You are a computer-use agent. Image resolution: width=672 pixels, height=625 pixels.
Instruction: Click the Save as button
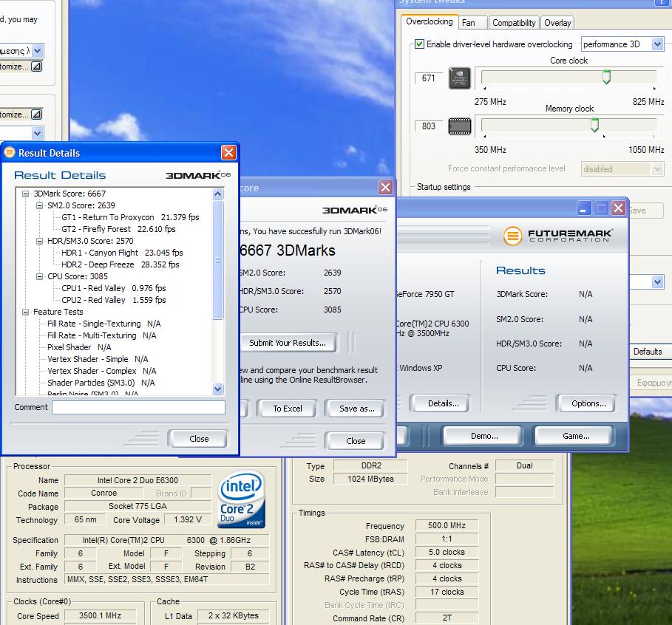click(356, 409)
